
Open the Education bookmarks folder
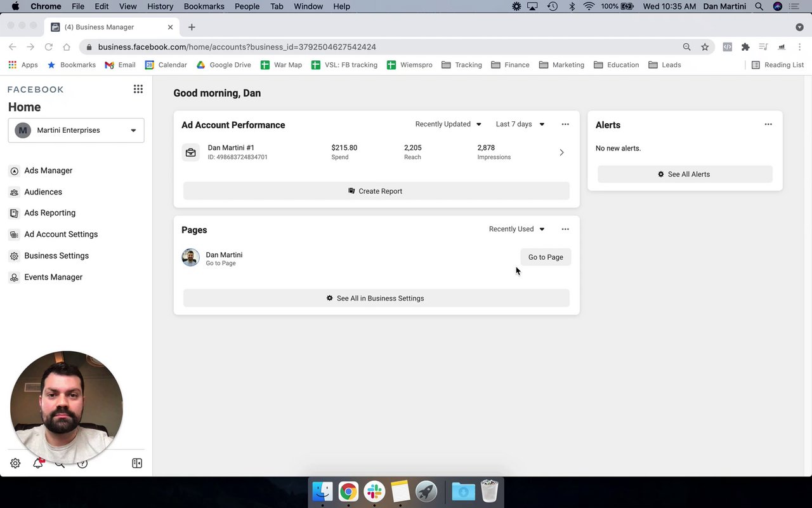616,65
